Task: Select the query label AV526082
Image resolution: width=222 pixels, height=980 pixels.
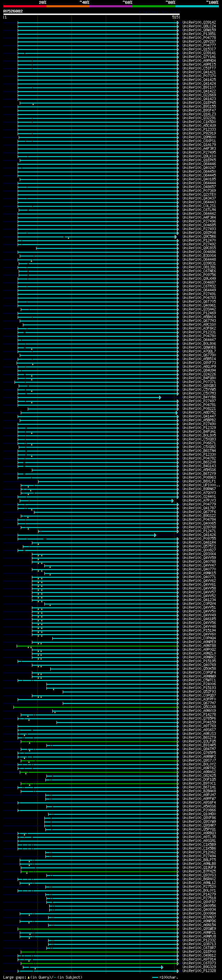Action: [13, 11]
